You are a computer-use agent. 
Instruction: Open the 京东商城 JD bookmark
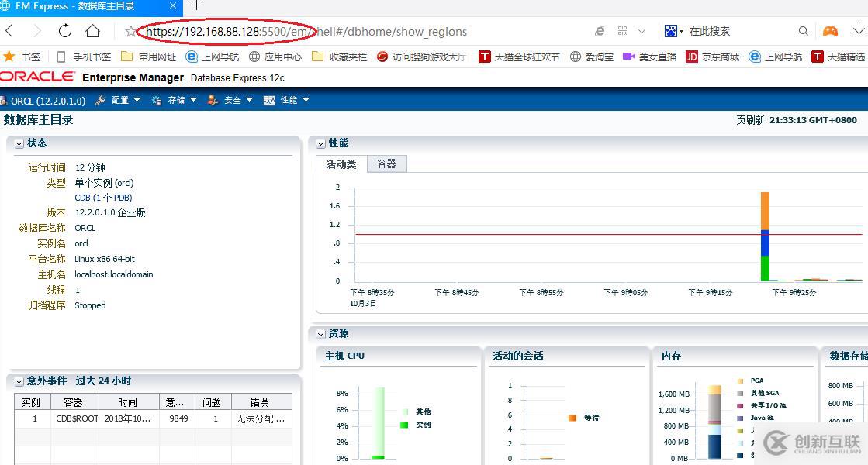712,57
